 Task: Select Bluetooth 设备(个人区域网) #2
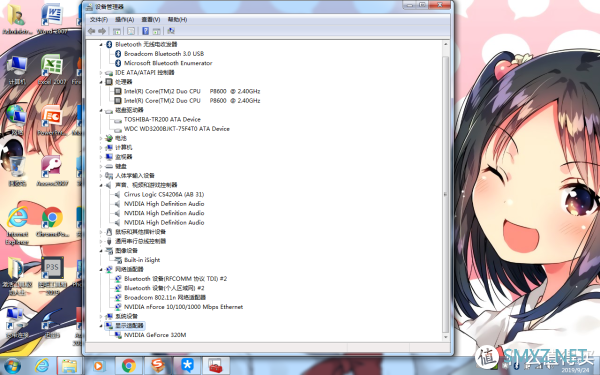[164, 288]
